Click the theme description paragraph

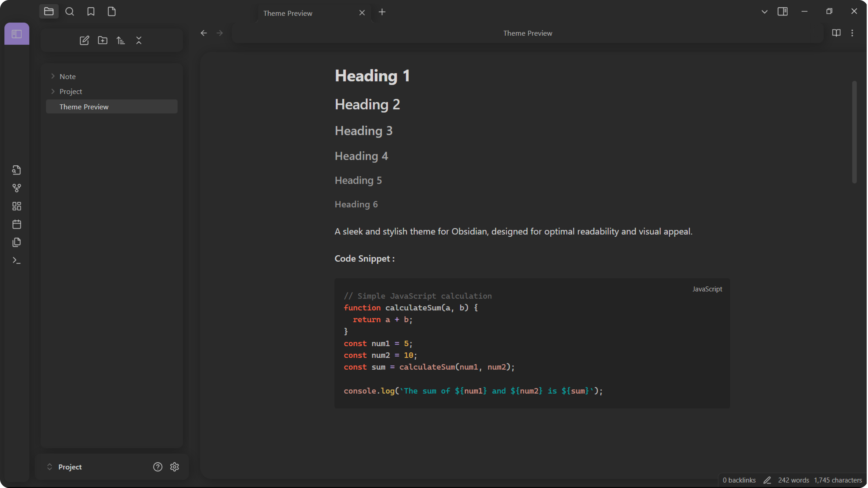[513, 232]
